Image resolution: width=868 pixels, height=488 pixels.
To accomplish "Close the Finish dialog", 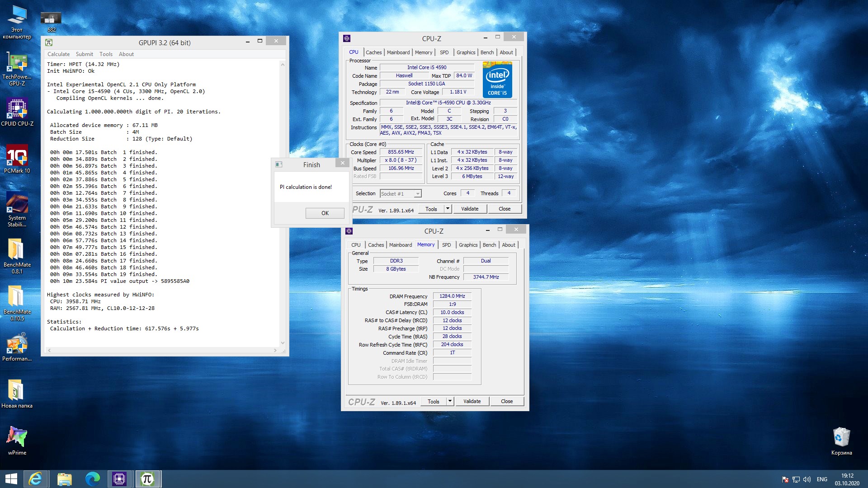I will [x=342, y=163].
